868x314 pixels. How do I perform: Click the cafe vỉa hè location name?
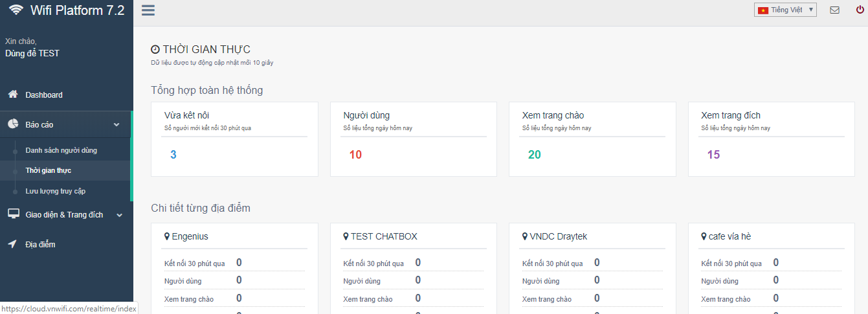point(729,236)
